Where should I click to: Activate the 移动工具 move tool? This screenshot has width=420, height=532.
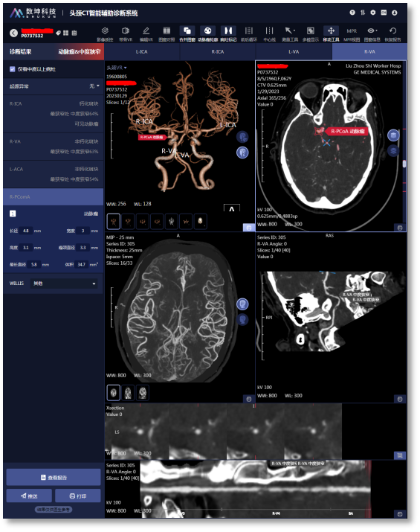click(x=331, y=34)
